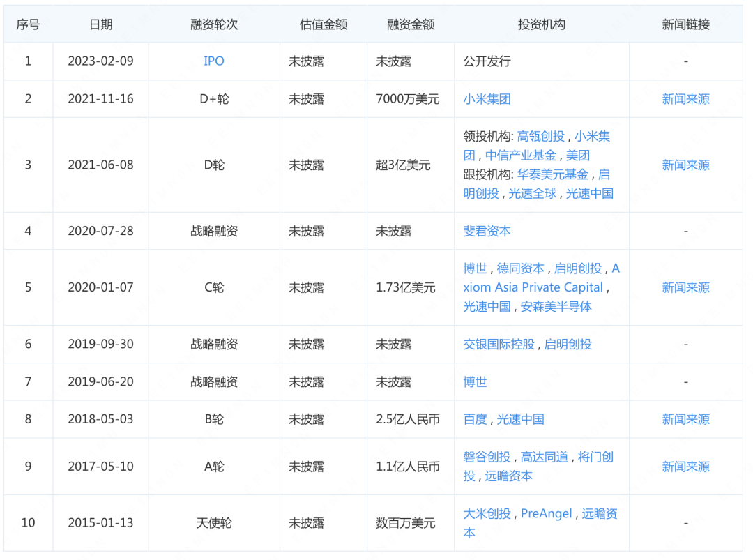Screen dimensions: 753x560
Task: Select the 超3亿美元 amount cell
Action: (403, 165)
